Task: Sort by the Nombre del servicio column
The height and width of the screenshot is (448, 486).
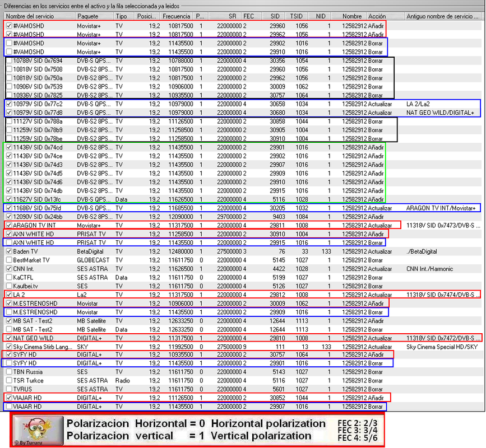Action: click(39, 16)
